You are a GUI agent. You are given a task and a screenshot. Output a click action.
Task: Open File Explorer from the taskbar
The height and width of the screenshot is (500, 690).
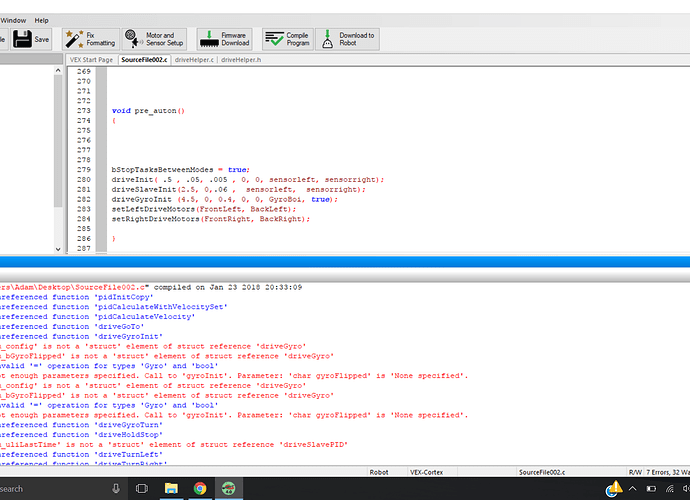[x=171, y=488]
